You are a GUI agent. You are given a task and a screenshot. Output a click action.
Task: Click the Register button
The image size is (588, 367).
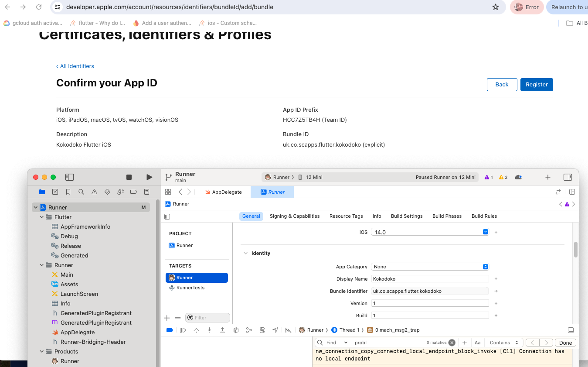(x=536, y=85)
